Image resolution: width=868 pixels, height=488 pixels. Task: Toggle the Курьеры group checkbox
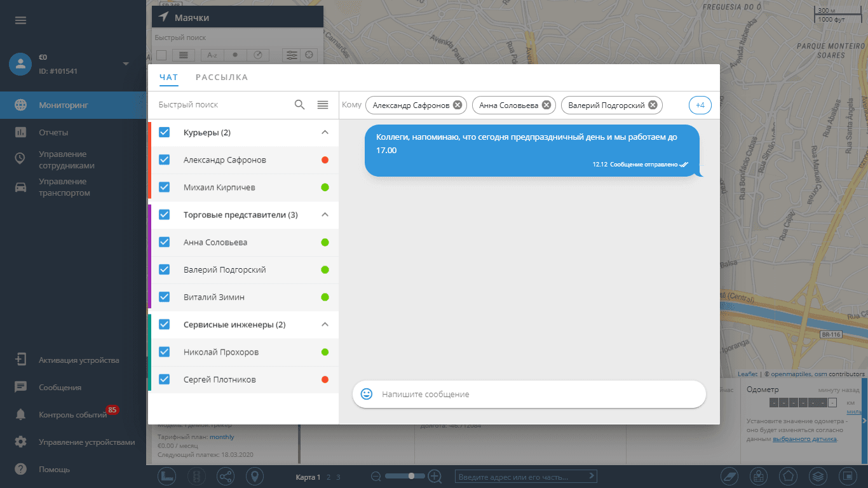pos(165,132)
